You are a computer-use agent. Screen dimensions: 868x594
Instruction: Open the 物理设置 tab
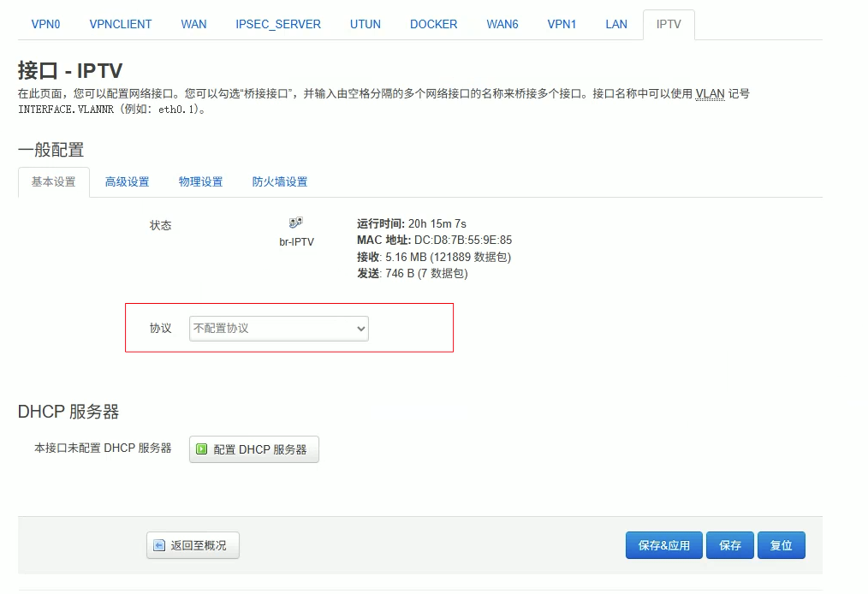coord(200,181)
